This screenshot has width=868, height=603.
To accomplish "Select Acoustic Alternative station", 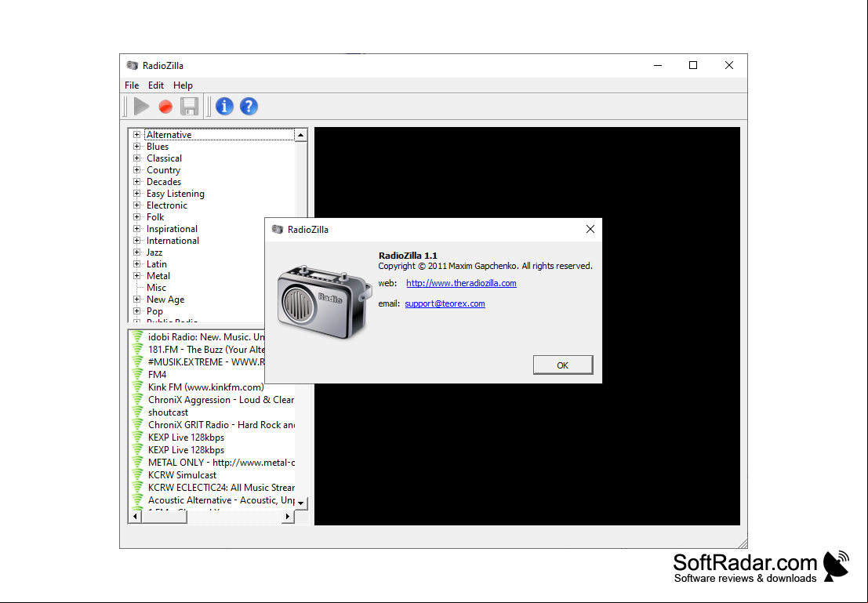I will coord(221,500).
